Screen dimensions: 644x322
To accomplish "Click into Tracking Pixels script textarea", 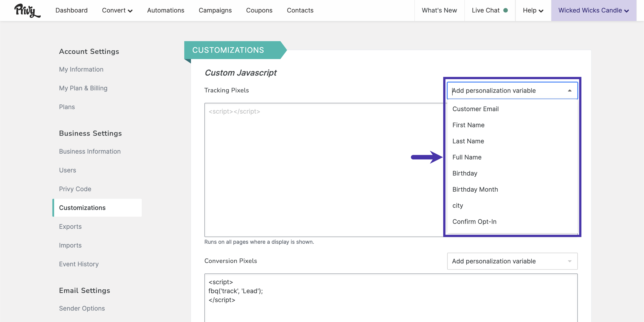I will (324, 170).
